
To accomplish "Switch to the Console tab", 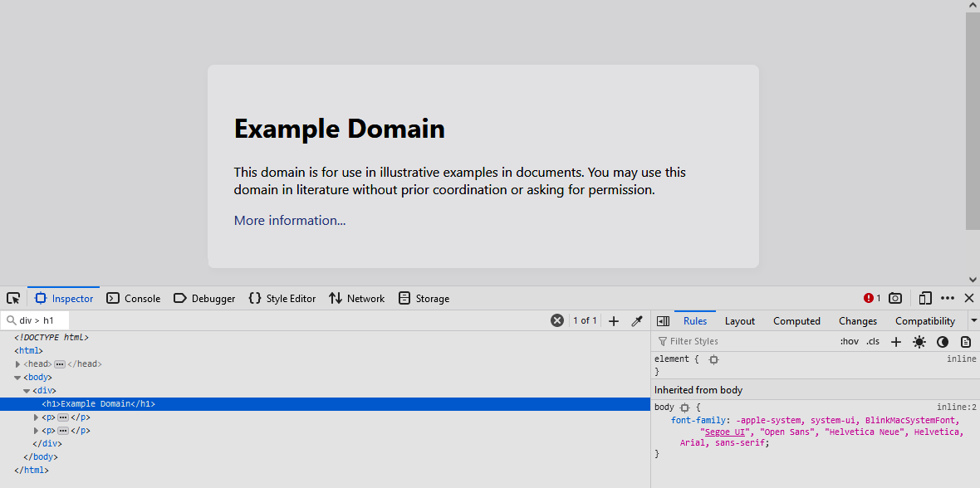I will click(133, 298).
